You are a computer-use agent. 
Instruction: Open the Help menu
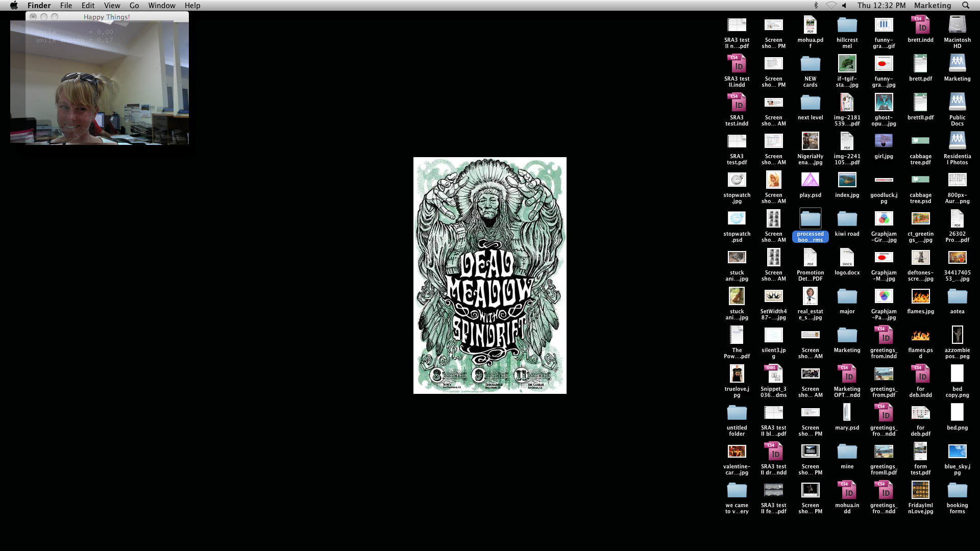(x=192, y=5)
